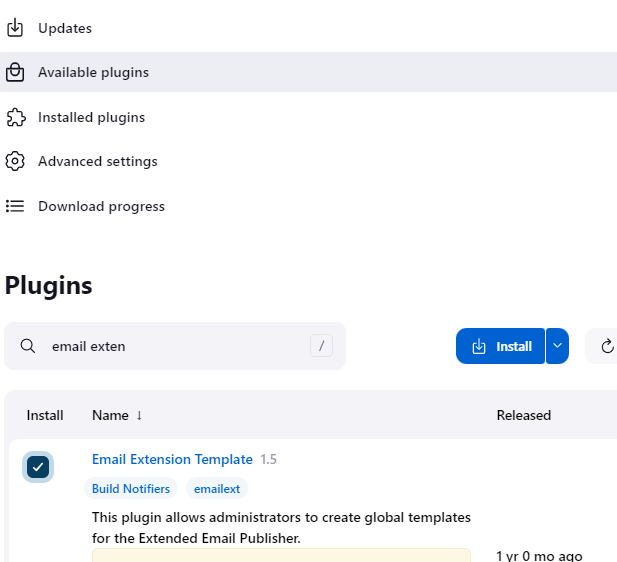Click the refresh plugins icon
The height and width of the screenshot is (562, 617).
(x=607, y=346)
